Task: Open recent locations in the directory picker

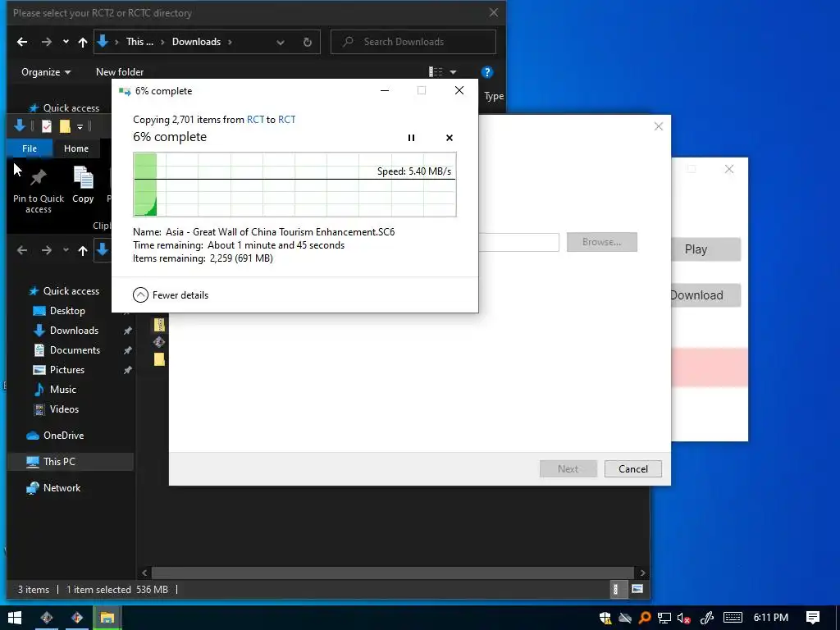Action: (66, 42)
